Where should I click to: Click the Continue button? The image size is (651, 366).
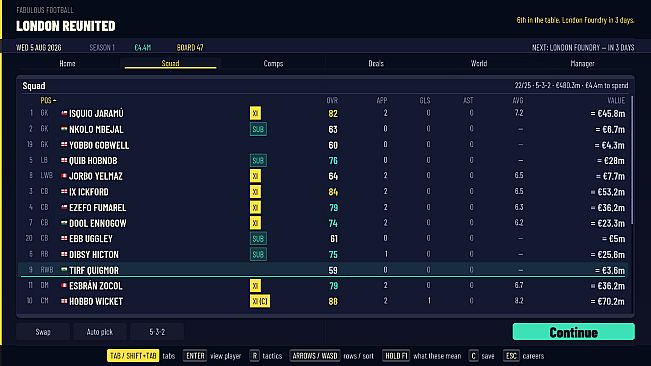coord(573,332)
